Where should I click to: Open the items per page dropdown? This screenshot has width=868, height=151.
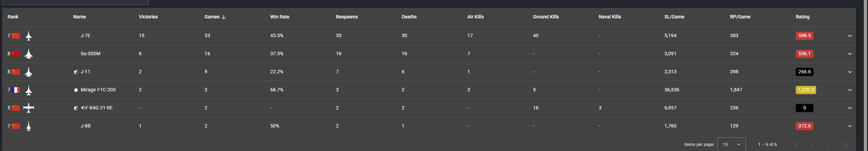pyautogui.click(x=731, y=145)
